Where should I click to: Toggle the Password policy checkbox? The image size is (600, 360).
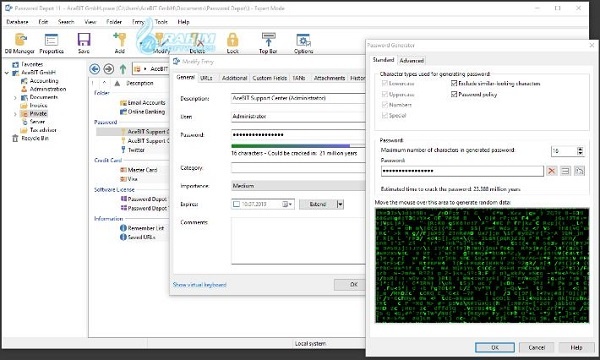(x=454, y=94)
